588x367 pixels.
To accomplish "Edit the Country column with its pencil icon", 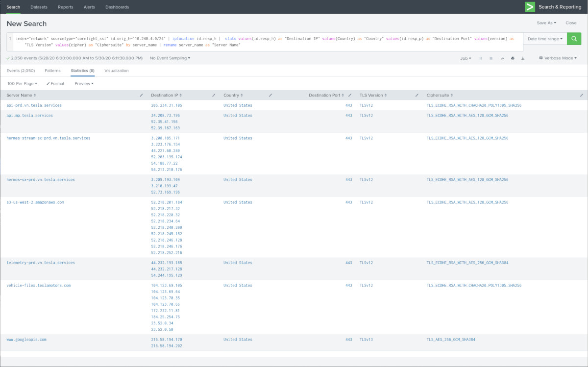I will (x=270, y=95).
